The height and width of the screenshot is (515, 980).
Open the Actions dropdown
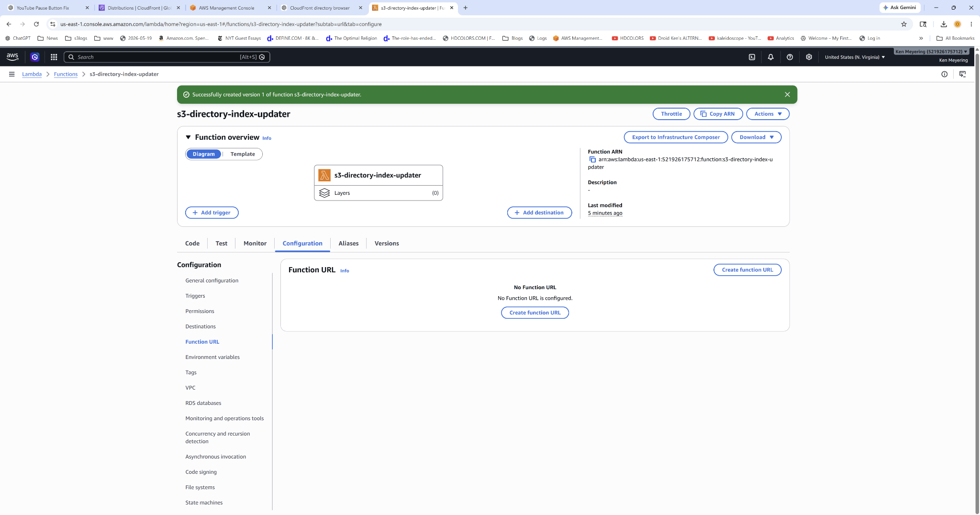(768, 114)
